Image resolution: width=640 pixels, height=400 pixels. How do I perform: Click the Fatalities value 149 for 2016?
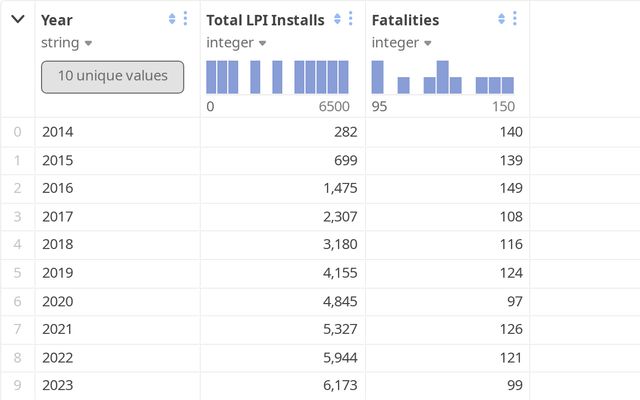click(501, 187)
